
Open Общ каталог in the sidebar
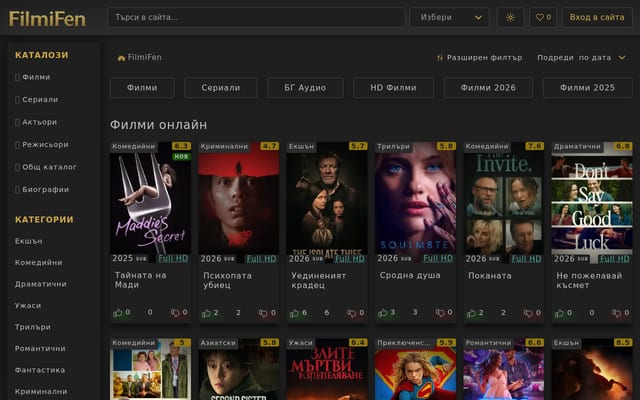click(x=46, y=167)
